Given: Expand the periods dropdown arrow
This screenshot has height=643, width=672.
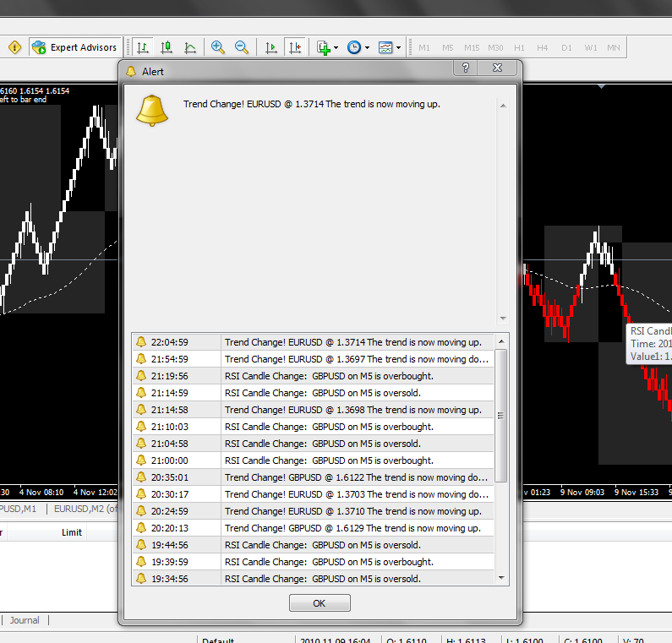Looking at the screenshot, I should pyautogui.click(x=368, y=47).
